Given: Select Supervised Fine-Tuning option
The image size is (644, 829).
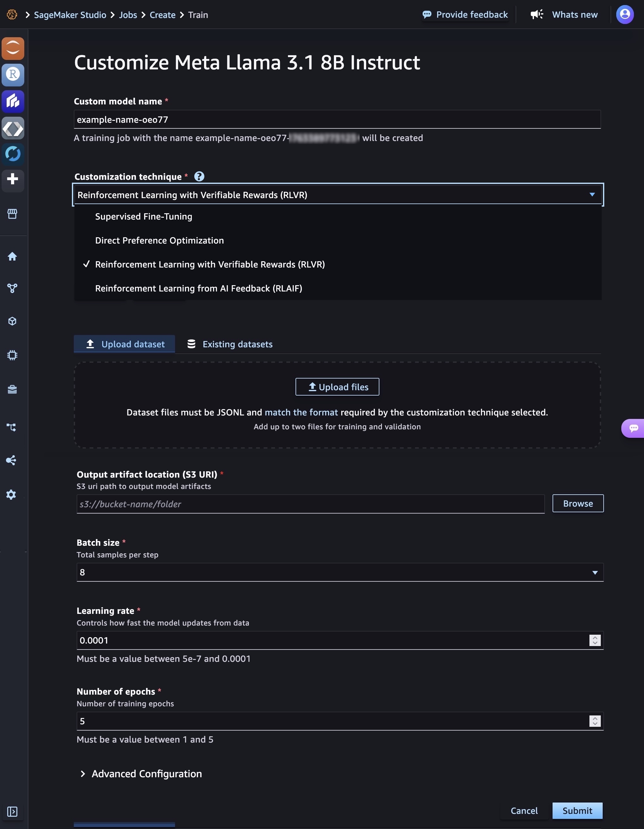Looking at the screenshot, I should [x=143, y=216].
